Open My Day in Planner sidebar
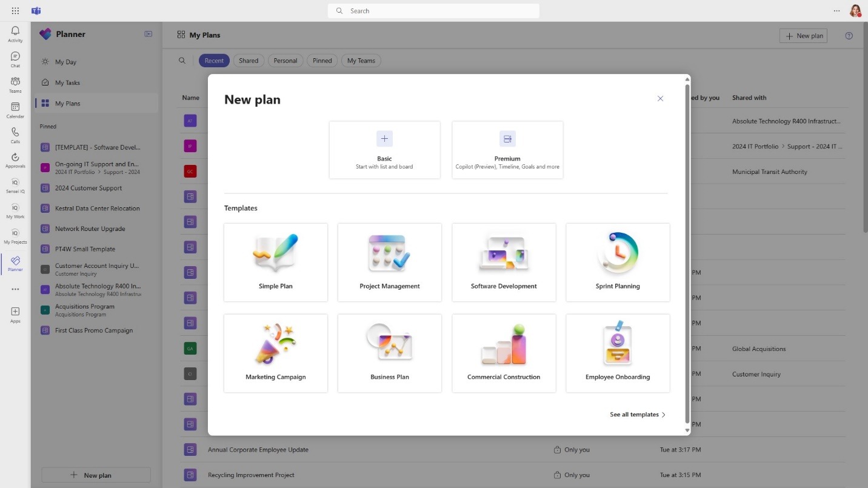868x488 pixels. pos(96,62)
